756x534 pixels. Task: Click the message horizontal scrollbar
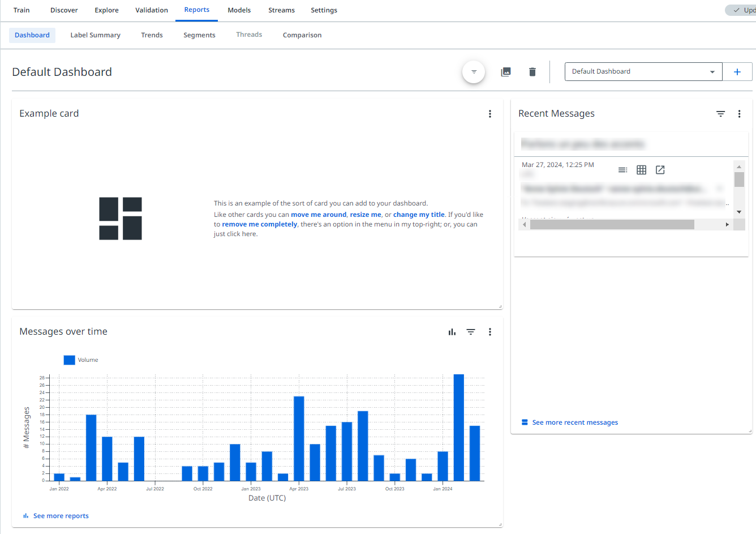click(x=612, y=225)
